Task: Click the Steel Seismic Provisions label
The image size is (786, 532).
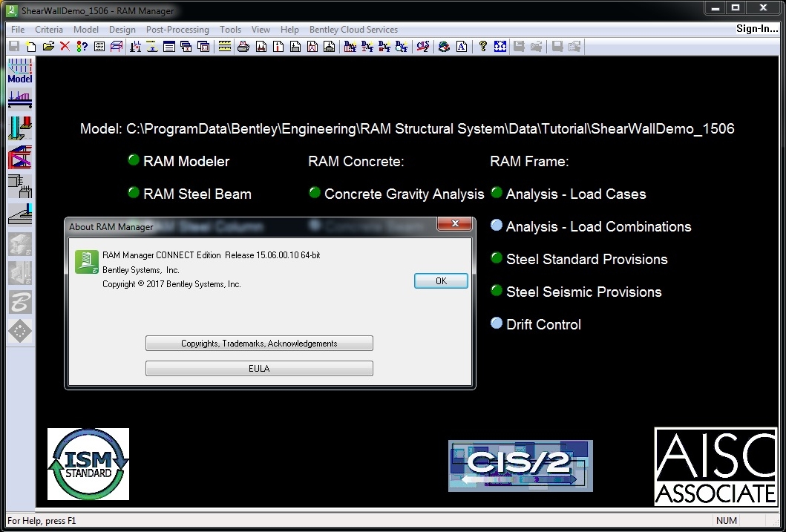Action: coord(584,292)
